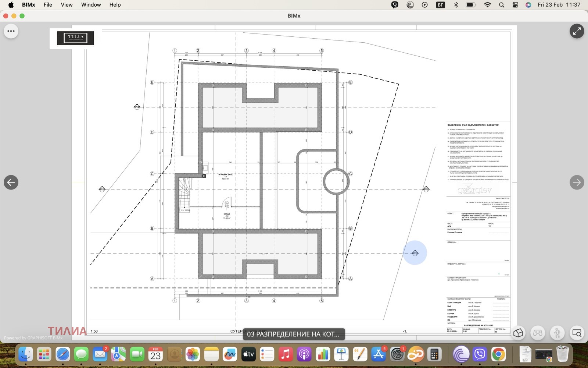Screen dimensions: 588x368
Task: Go to the next layout with right arrow
Action: click(x=577, y=182)
